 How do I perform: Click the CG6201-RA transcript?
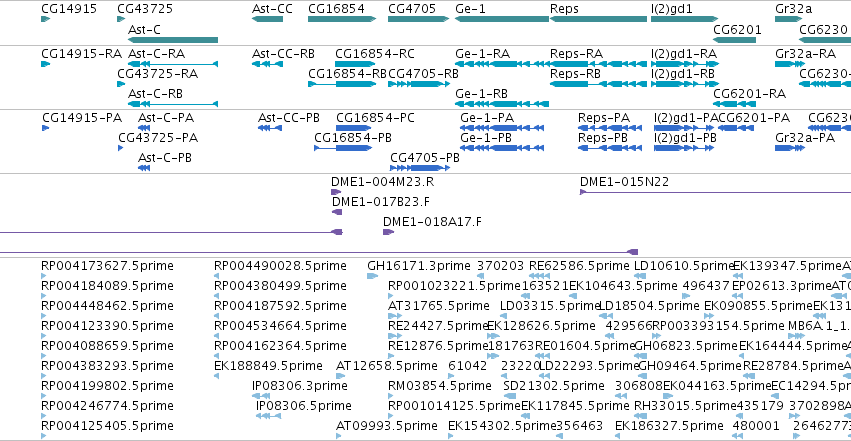coord(734,104)
